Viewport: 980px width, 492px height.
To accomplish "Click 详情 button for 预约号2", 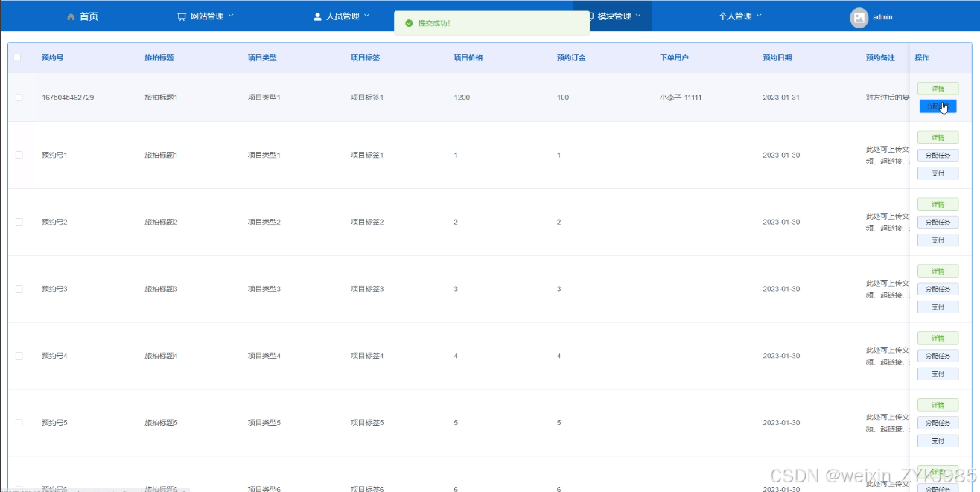I will pyautogui.click(x=938, y=204).
